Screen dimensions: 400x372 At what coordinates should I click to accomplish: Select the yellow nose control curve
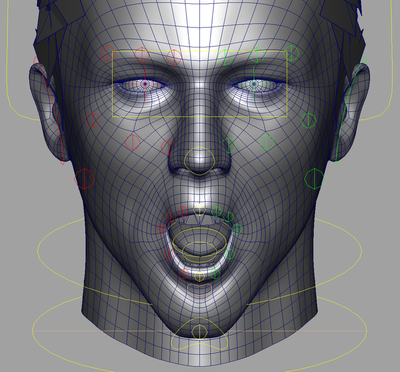pyautogui.click(x=200, y=161)
